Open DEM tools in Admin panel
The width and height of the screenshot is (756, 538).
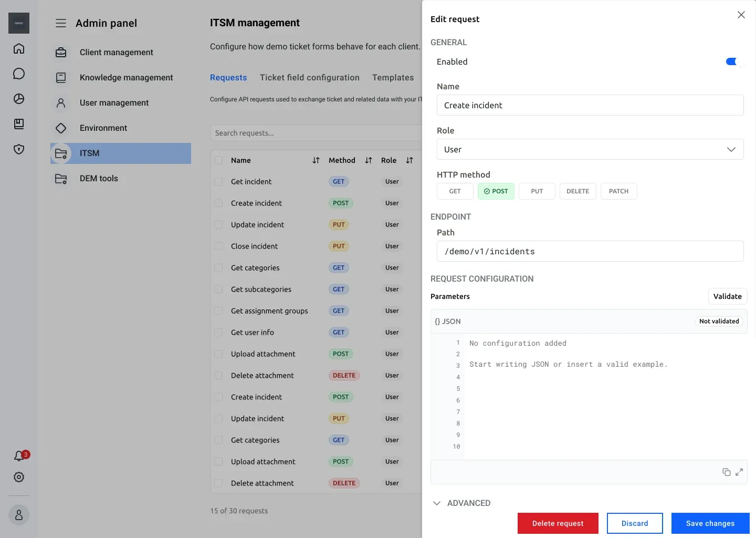(121, 179)
